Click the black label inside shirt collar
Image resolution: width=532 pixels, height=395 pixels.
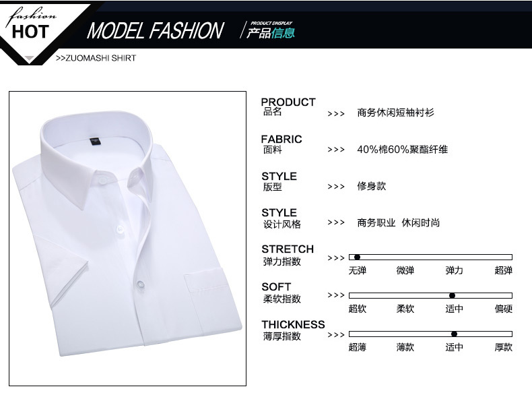click(x=94, y=141)
